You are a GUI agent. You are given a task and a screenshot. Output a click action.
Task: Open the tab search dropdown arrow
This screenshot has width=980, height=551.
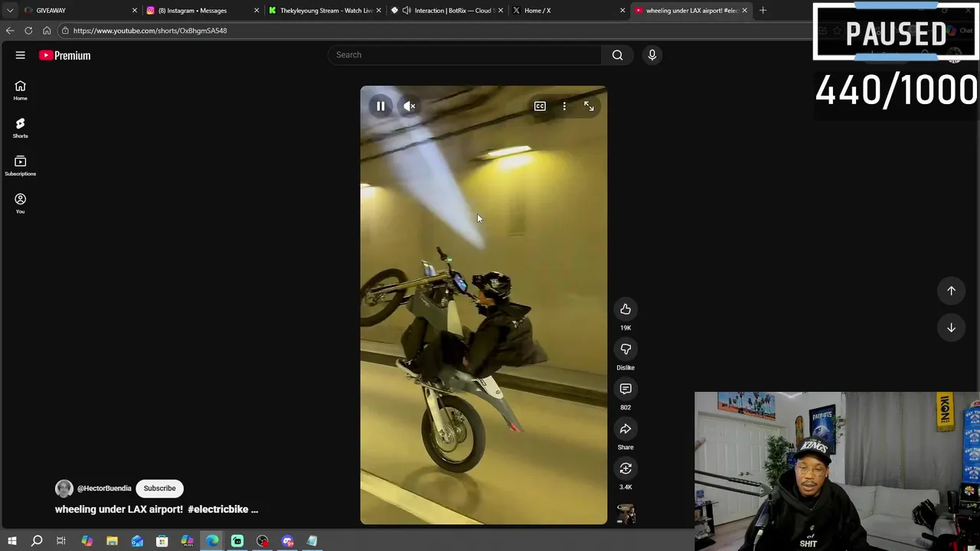(10, 11)
